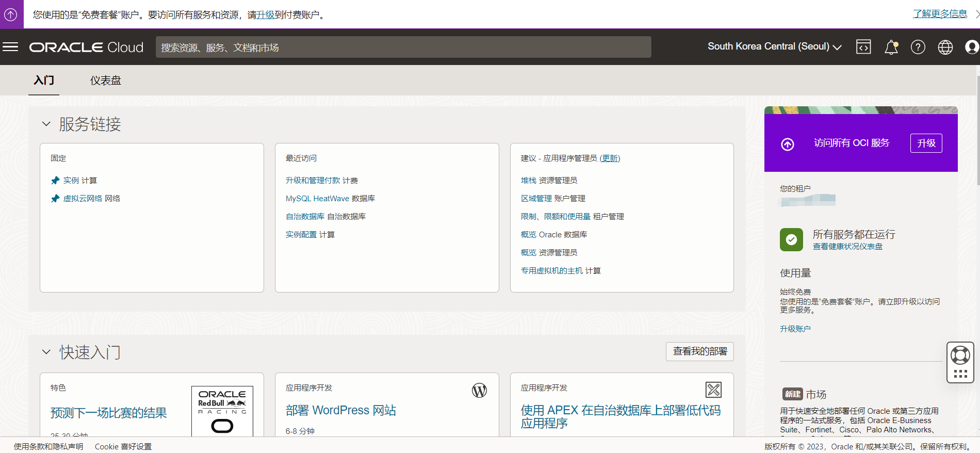Collapse the 快速入门 section
This screenshot has width=980, height=453.
click(46, 352)
